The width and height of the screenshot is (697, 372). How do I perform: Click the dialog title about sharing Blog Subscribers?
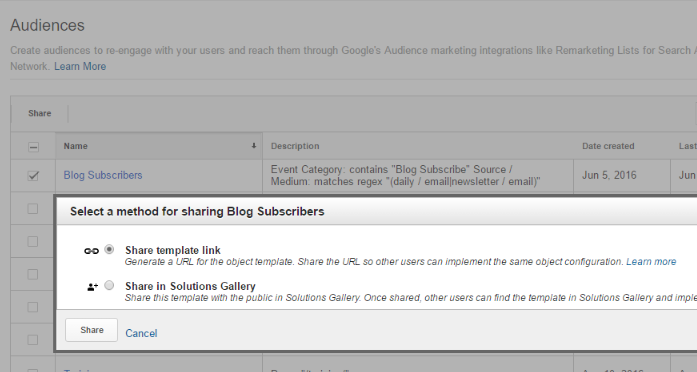coord(197,212)
